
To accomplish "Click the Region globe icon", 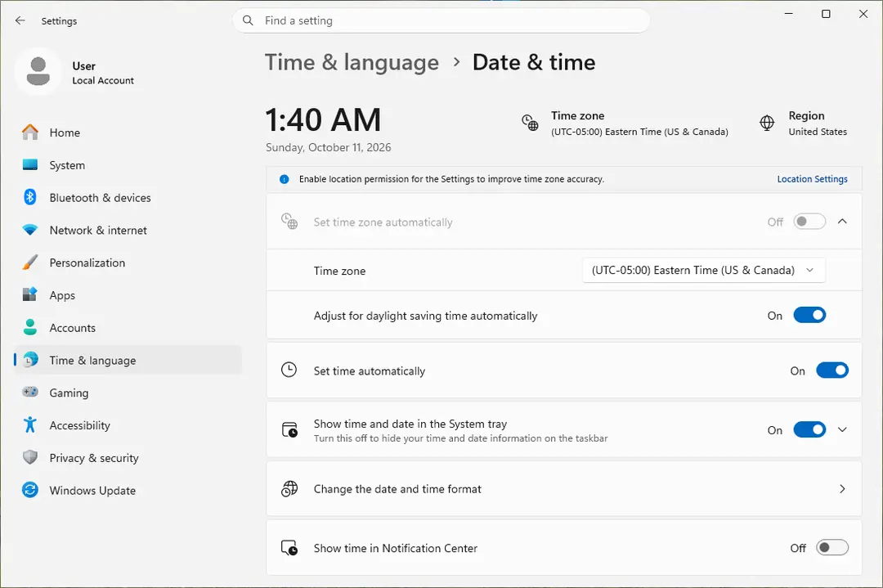I will 767,122.
